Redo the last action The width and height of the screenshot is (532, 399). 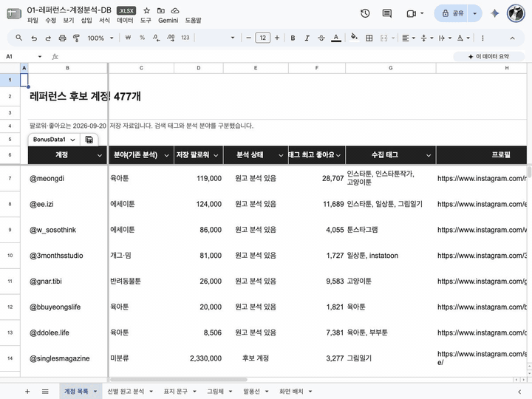click(x=48, y=38)
